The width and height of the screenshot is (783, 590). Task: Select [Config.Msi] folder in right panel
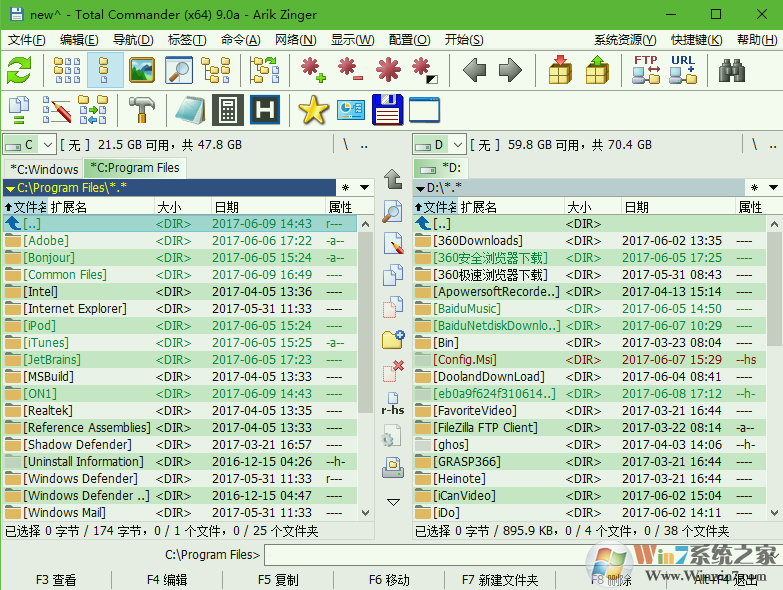(590, 359)
